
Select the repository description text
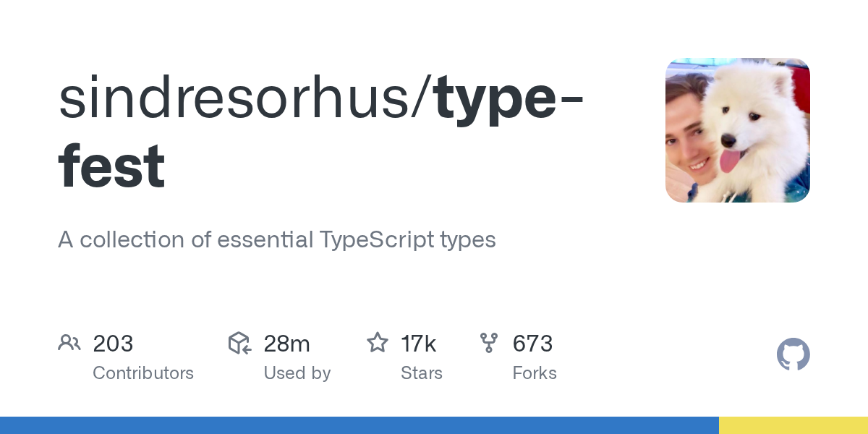(277, 239)
